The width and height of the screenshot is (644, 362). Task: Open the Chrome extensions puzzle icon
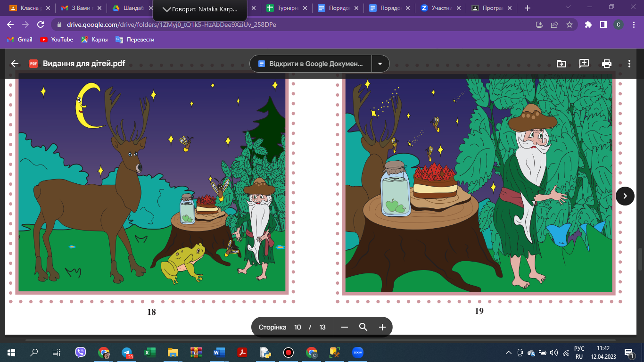[588, 25]
